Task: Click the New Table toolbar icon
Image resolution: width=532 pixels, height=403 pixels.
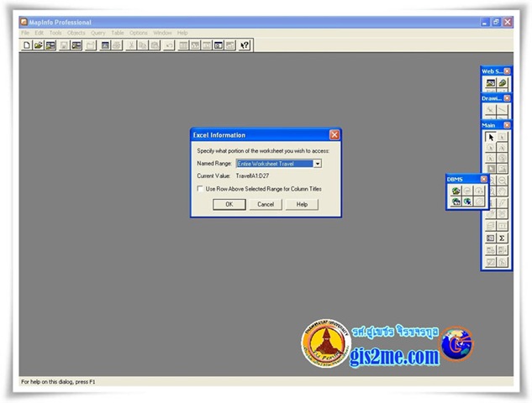Action: (x=26, y=45)
